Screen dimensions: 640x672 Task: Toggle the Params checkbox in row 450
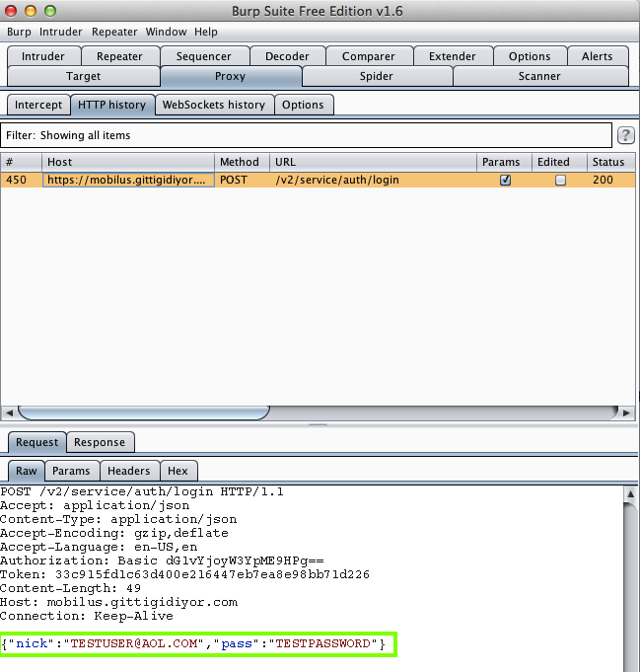point(506,180)
